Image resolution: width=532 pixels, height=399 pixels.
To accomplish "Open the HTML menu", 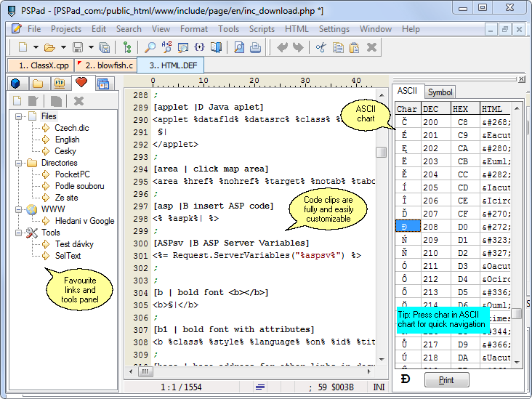I will (x=297, y=29).
